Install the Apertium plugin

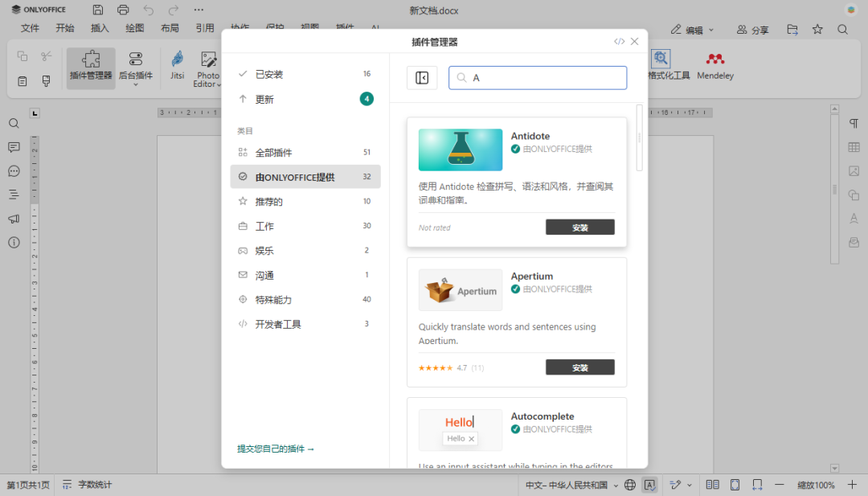(x=579, y=367)
